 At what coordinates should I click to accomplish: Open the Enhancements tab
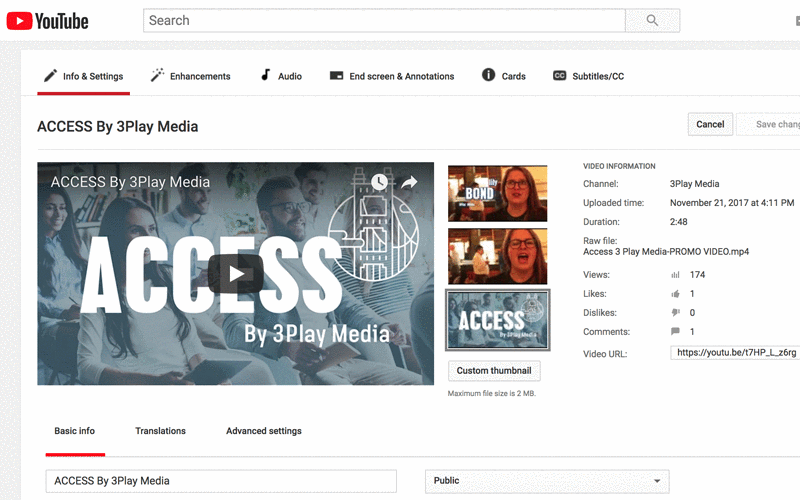pyautogui.click(x=190, y=76)
